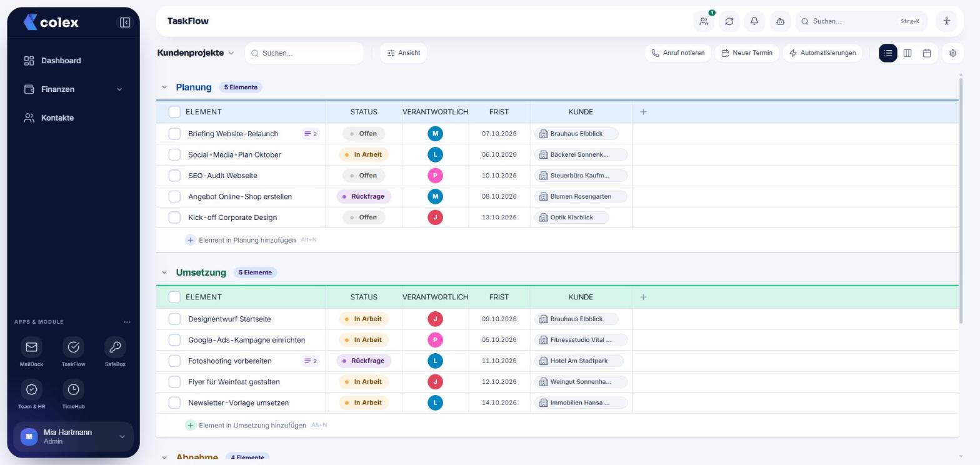This screenshot has height=465, width=980.
Task: Check the SEO-Audit Webseite row checkbox
Action: pos(174,176)
